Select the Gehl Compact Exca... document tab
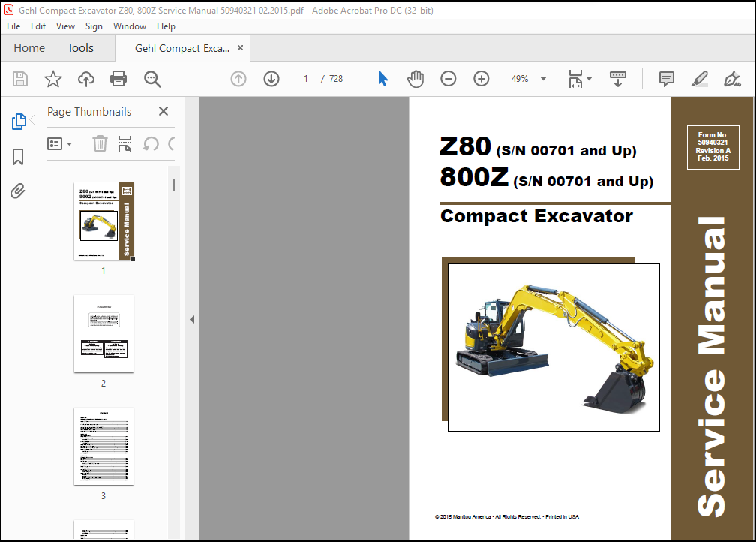Image resolution: width=756 pixels, height=542 pixels. click(182, 48)
